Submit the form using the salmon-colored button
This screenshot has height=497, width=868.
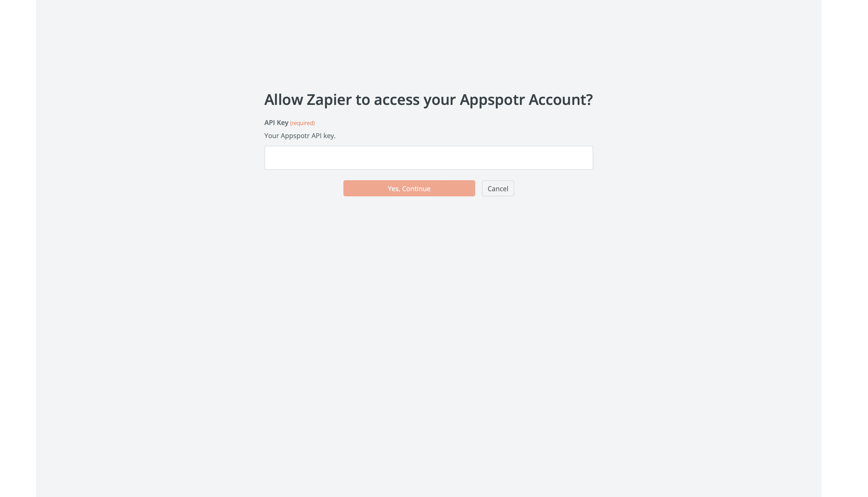click(x=409, y=188)
